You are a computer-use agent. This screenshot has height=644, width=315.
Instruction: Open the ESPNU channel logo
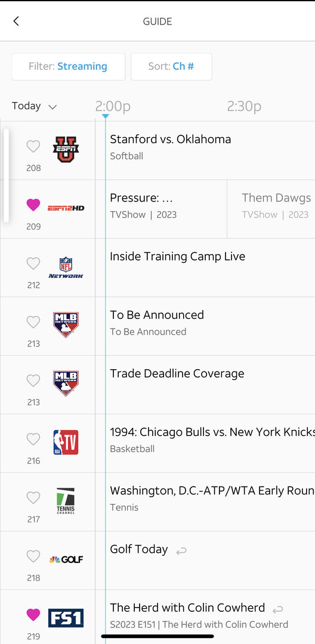pyautogui.click(x=66, y=150)
